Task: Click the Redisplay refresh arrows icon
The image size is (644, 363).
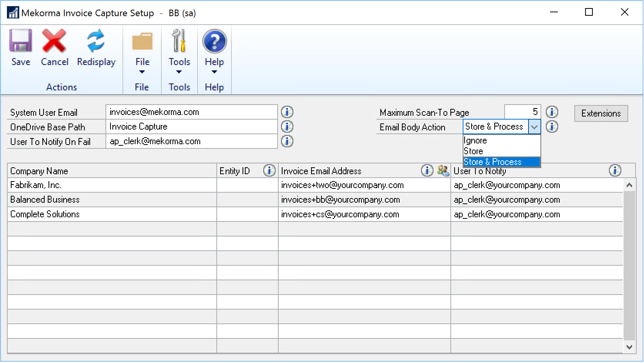Action: click(95, 41)
